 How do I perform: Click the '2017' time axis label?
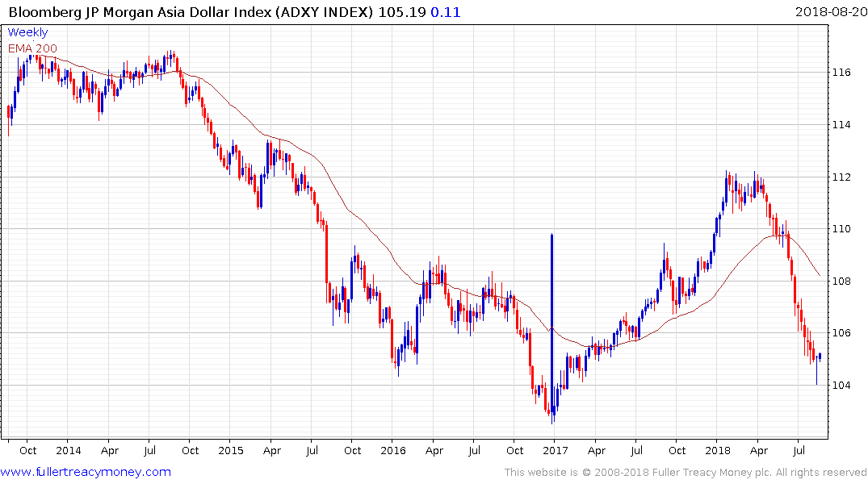coord(556,450)
